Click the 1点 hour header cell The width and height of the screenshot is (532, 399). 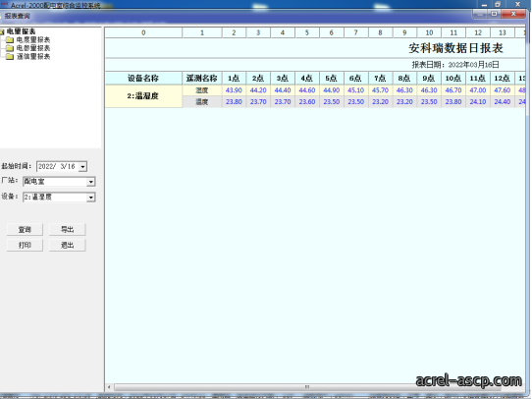coord(235,78)
